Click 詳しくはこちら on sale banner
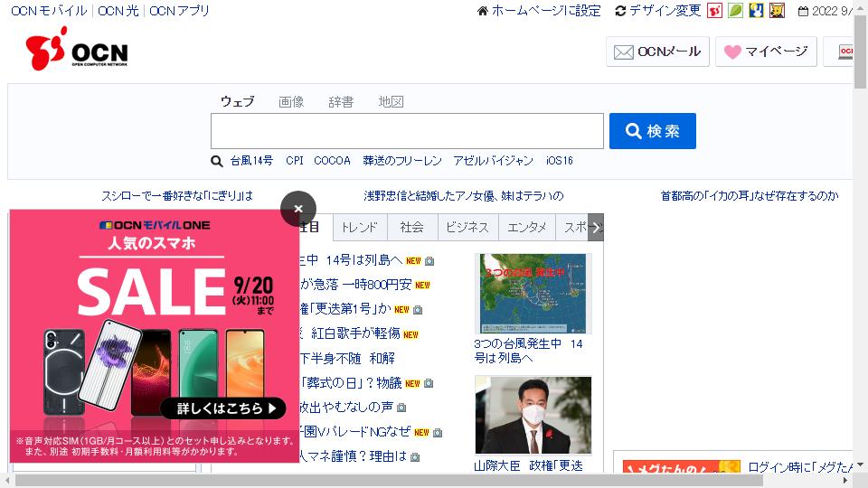The width and height of the screenshot is (868, 488). pos(223,408)
